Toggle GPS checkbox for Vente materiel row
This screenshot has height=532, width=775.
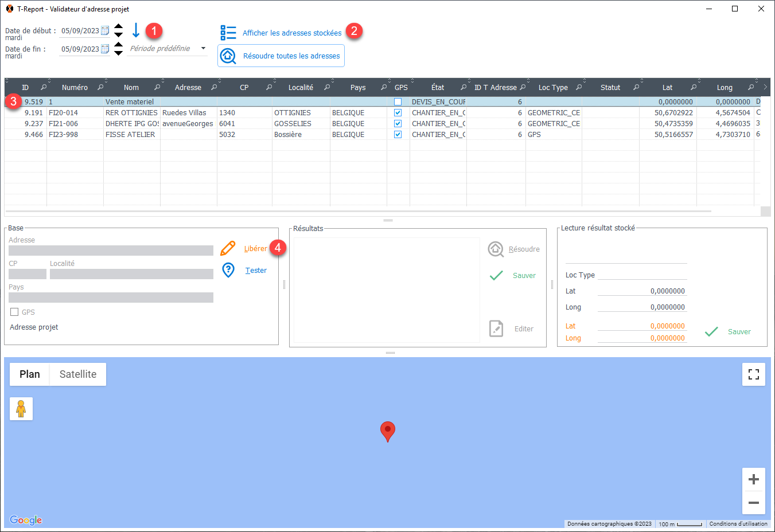click(398, 102)
